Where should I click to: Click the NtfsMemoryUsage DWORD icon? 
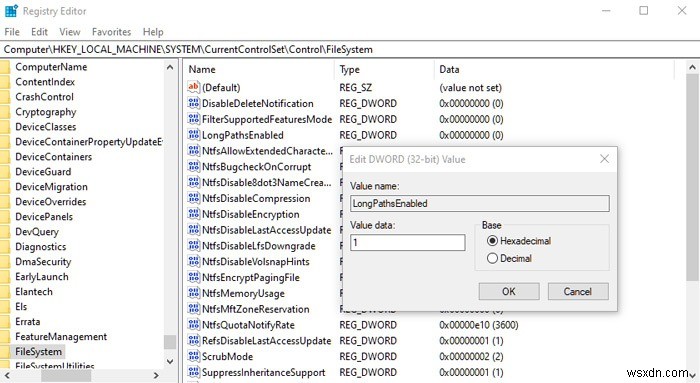click(193, 293)
